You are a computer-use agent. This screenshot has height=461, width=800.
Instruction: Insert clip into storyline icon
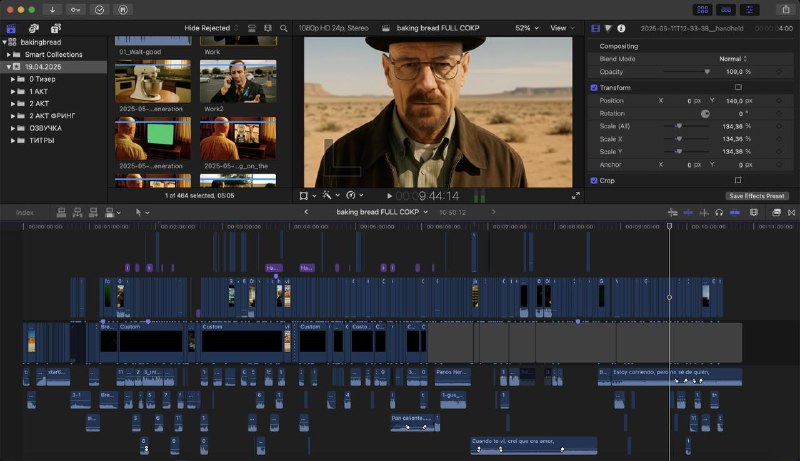point(77,212)
